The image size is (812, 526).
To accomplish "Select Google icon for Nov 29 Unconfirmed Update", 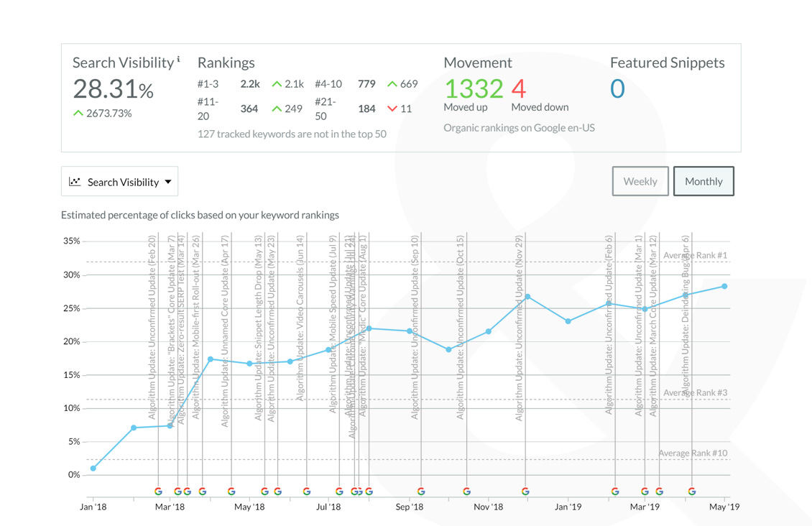I will pos(525,492).
